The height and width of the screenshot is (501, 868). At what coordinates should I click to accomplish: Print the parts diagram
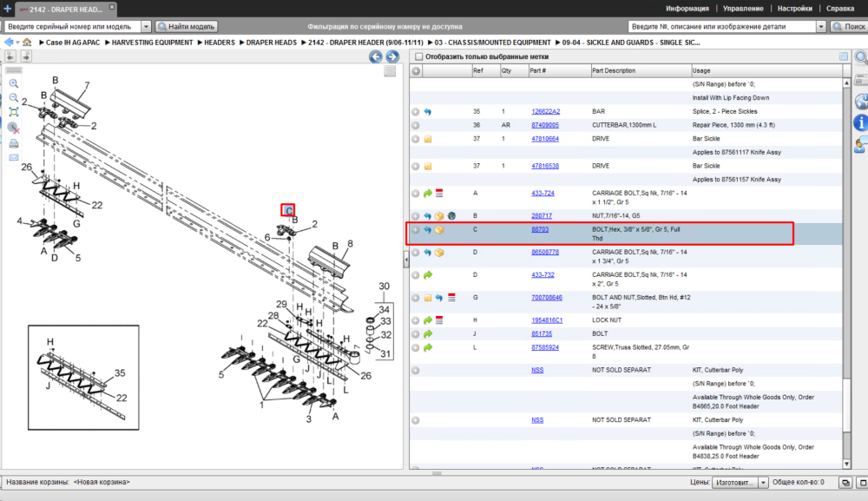click(x=14, y=143)
